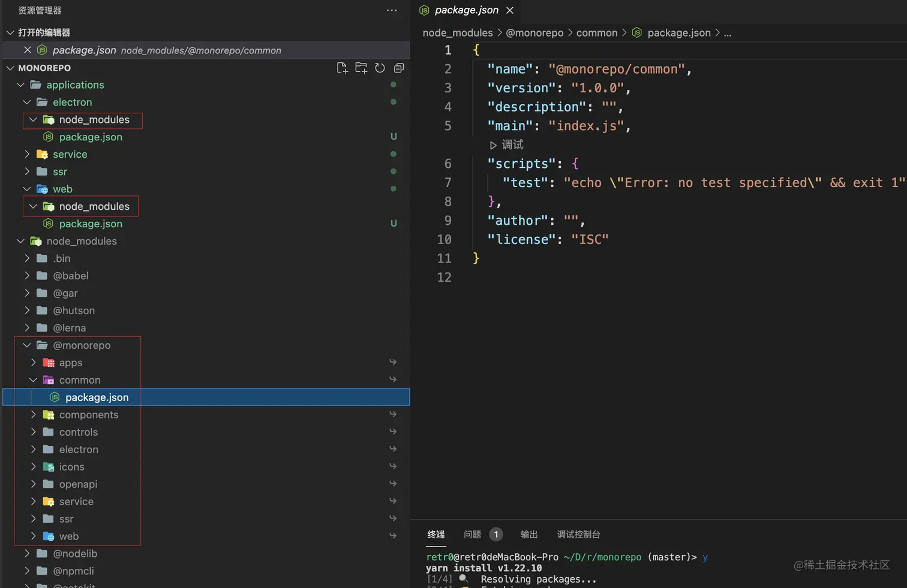The image size is (907, 588).
Task: Click the "ISC" license value in editor
Action: [590, 240]
